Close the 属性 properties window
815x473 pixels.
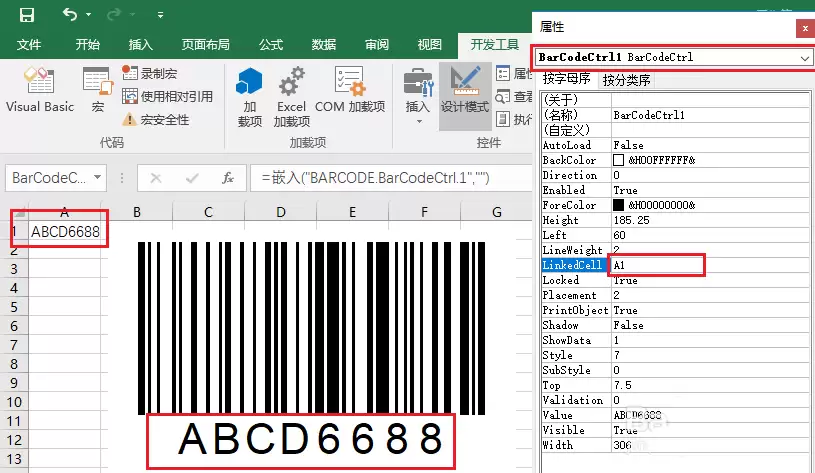[805, 28]
